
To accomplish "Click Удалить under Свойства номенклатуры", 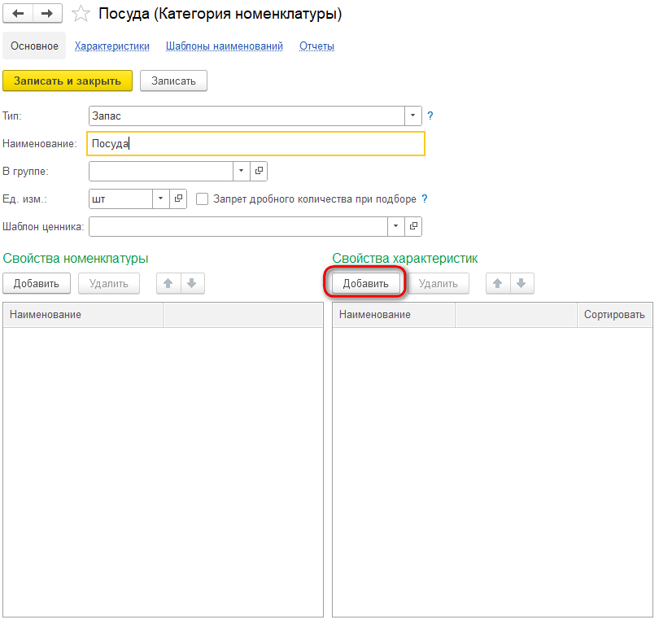I will pos(109,283).
